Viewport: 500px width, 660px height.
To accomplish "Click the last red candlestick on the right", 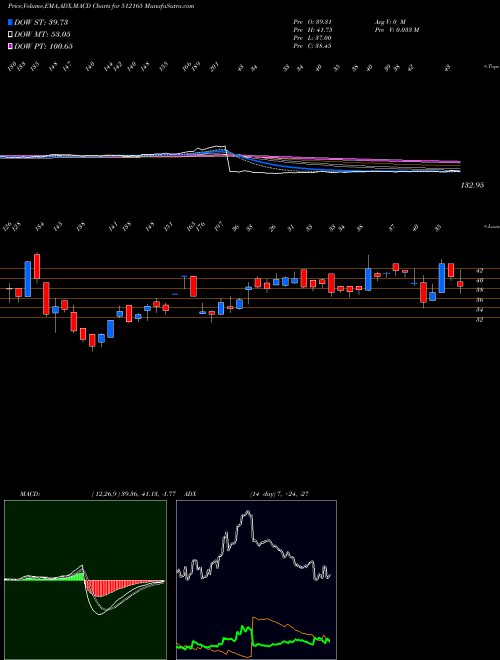I will 460,284.
